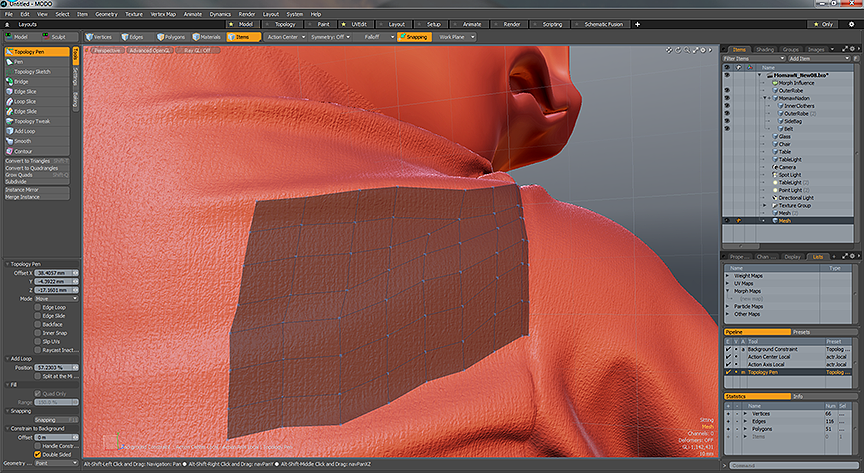The height and width of the screenshot is (473, 864).
Task: Open the Symmetry: Off dropdown
Action: tap(330, 37)
